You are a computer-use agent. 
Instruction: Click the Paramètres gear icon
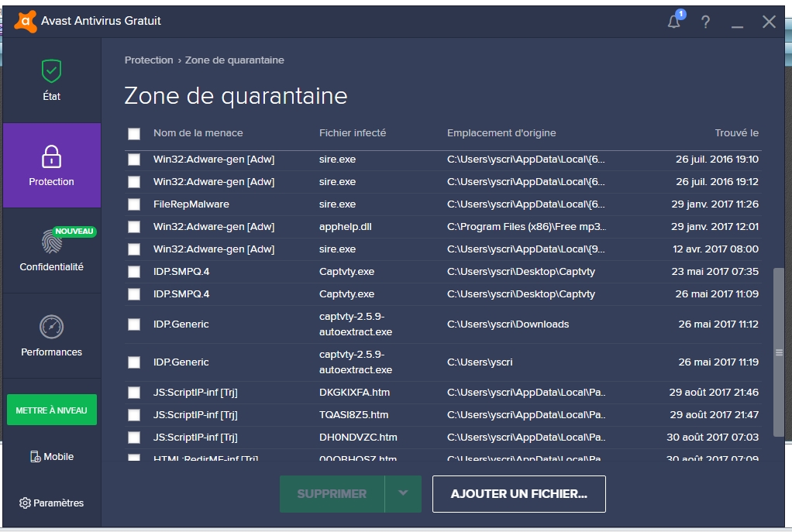pos(25,503)
